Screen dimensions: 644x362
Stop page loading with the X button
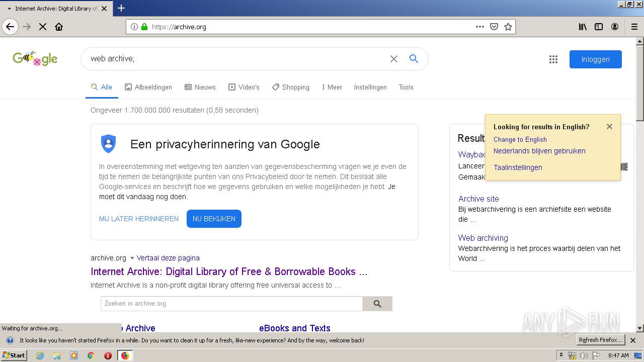tap(43, 27)
